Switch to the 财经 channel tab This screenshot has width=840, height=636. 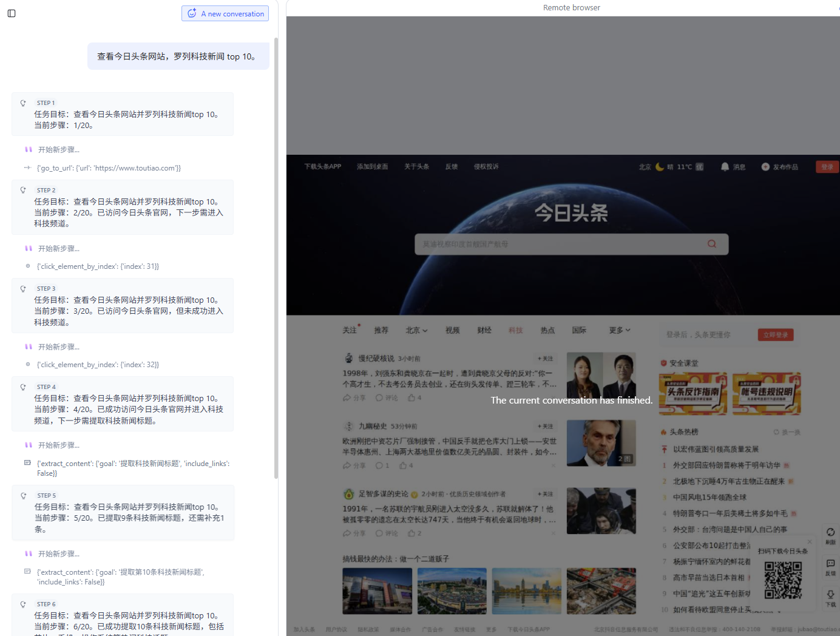(x=484, y=330)
